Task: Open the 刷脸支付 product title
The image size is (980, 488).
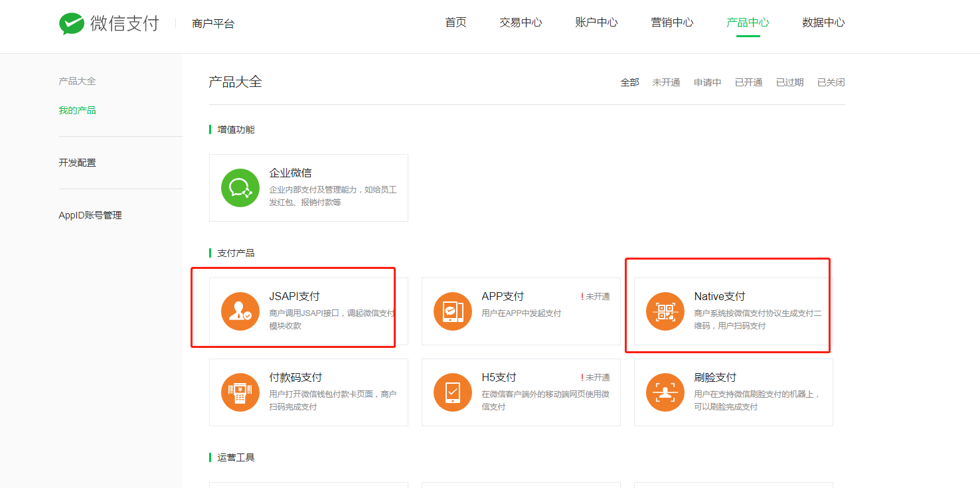Action: point(715,377)
